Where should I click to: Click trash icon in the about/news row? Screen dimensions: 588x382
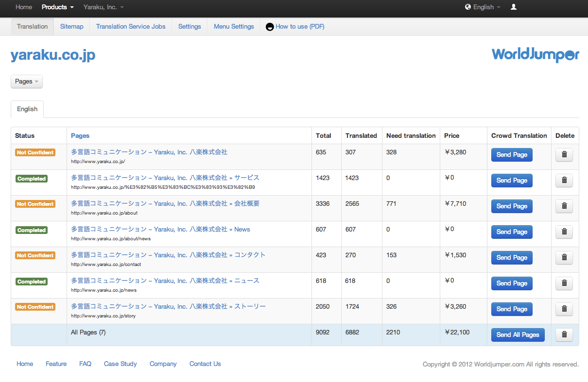click(x=564, y=232)
